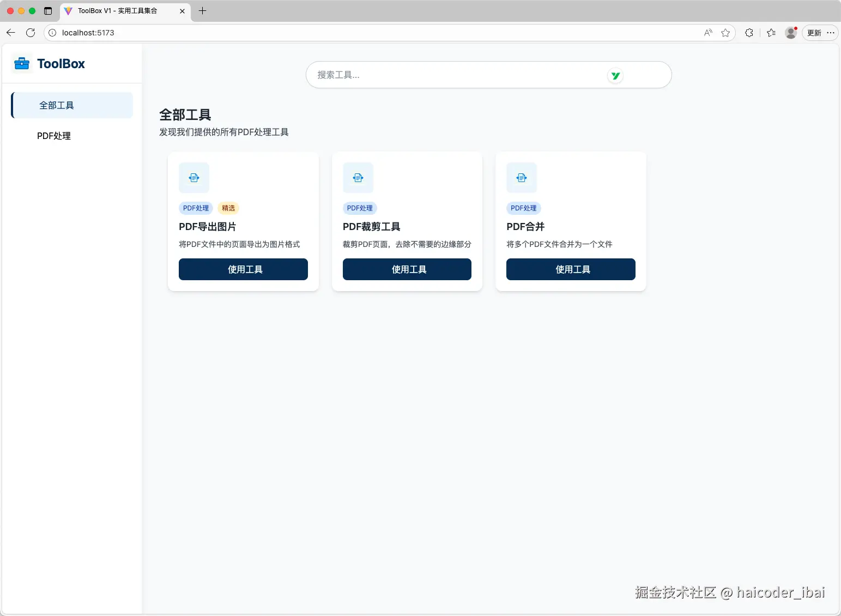Click the 全部工具 page heading
Viewport: 841px width, 616px height.
coord(185,115)
